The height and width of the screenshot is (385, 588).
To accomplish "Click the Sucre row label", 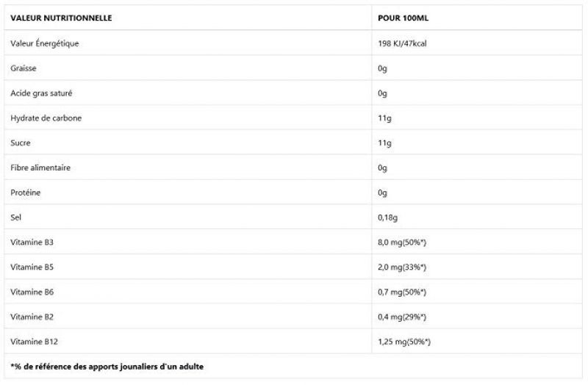I will point(21,143).
